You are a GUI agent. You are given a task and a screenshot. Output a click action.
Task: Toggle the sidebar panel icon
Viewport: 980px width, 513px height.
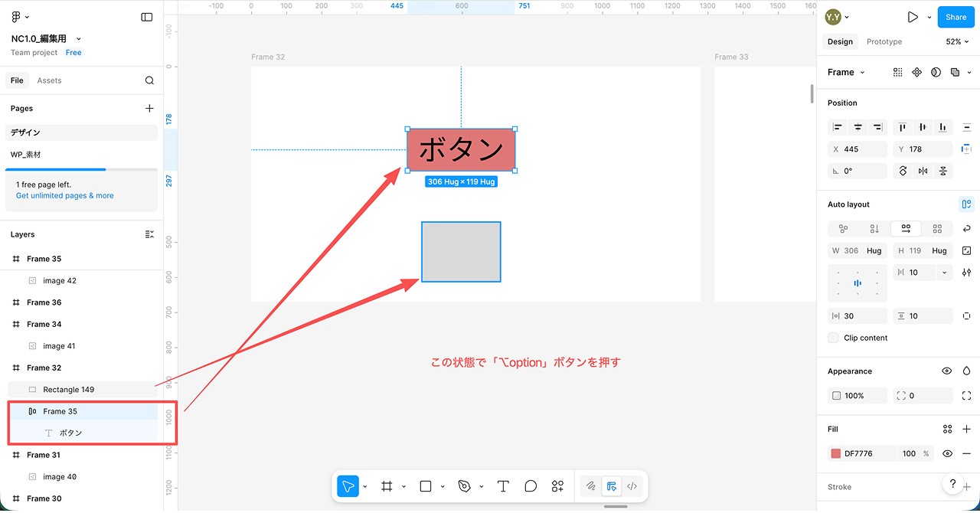coord(147,17)
